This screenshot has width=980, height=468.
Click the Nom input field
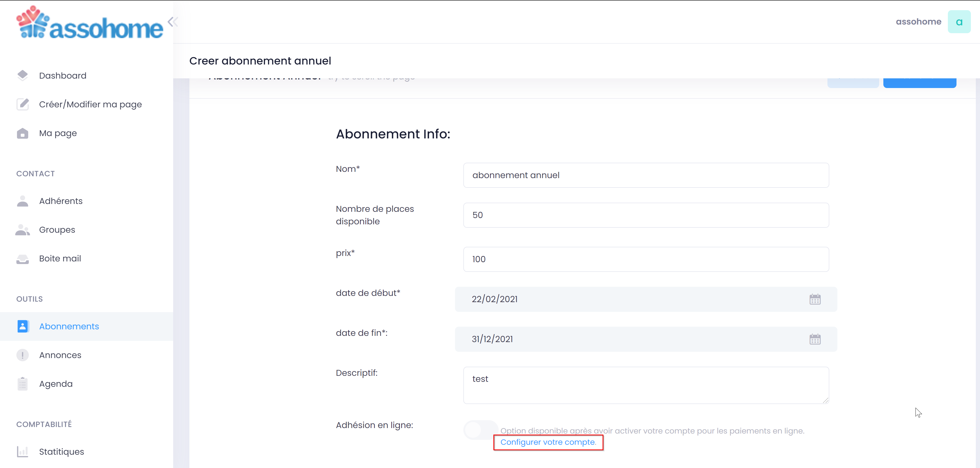[646, 175]
